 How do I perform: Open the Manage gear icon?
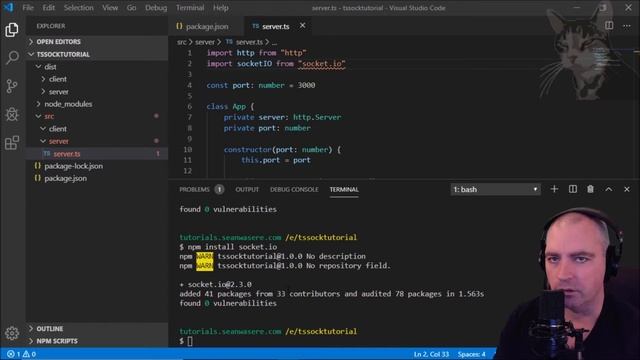click(x=12, y=333)
